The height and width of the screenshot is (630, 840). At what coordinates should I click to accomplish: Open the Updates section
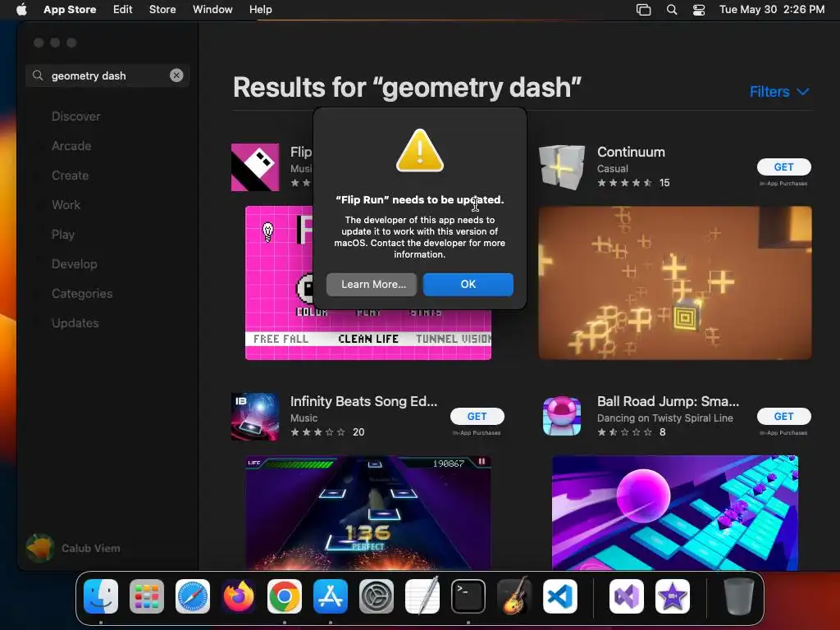pyautogui.click(x=75, y=323)
